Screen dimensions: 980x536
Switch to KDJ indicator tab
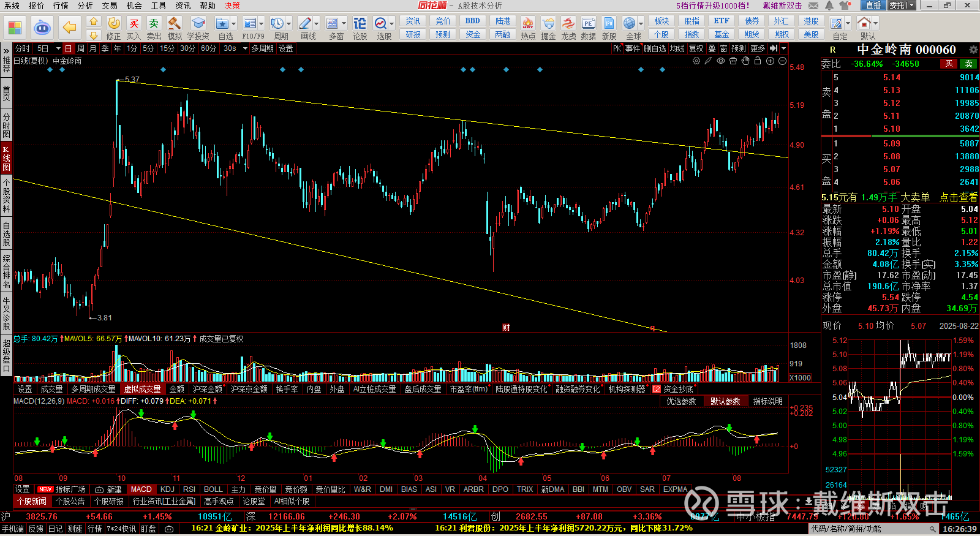click(167, 489)
